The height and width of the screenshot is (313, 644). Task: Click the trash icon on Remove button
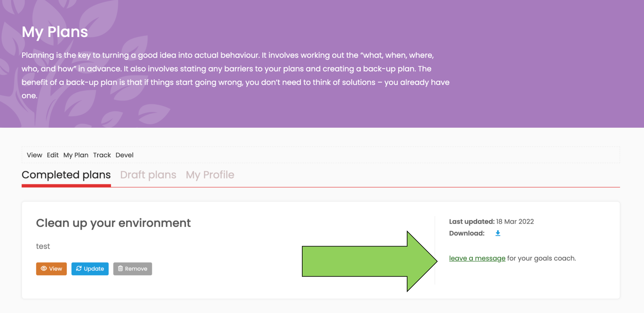click(120, 269)
